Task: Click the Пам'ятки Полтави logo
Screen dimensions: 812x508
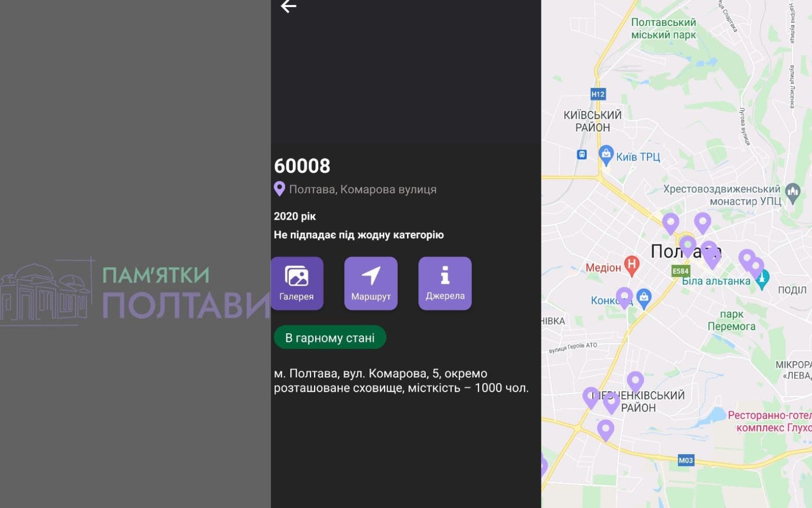Action: pos(135,293)
